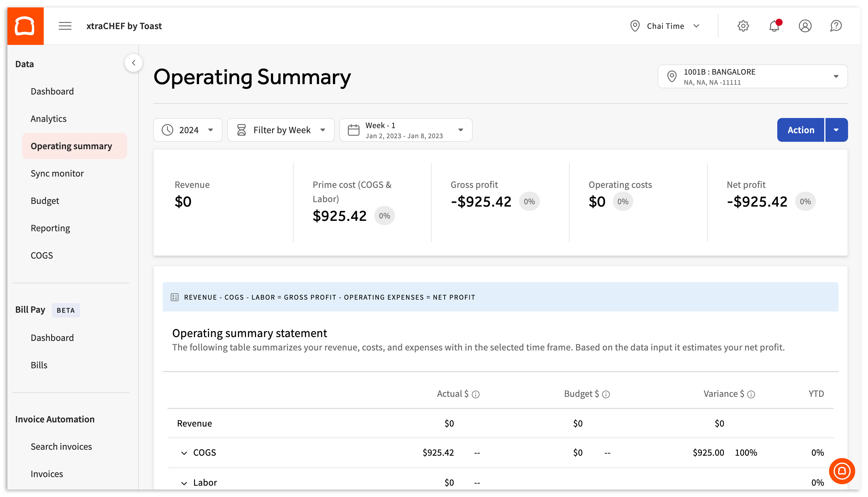868x497 pixels.
Task: Open the hamburger menu icon
Action: click(x=65, y=26)
